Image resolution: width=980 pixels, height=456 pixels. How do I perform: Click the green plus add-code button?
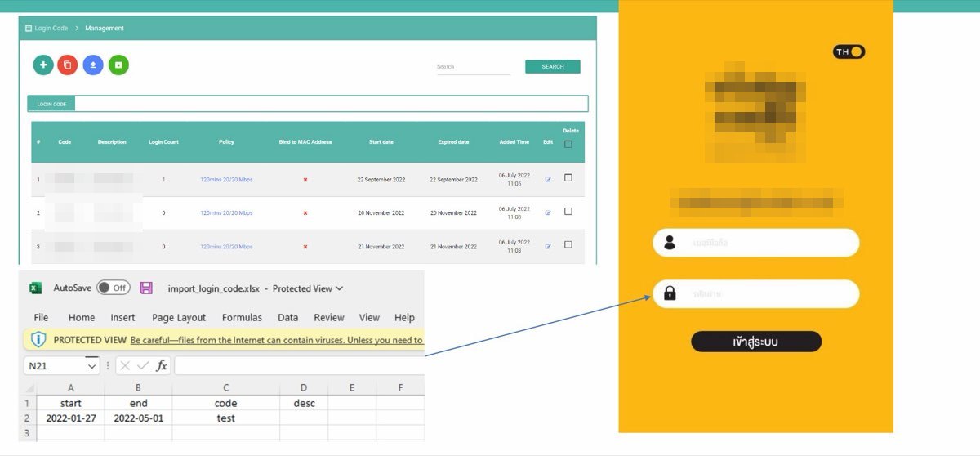pyautogui.click(x=43, y=65)
